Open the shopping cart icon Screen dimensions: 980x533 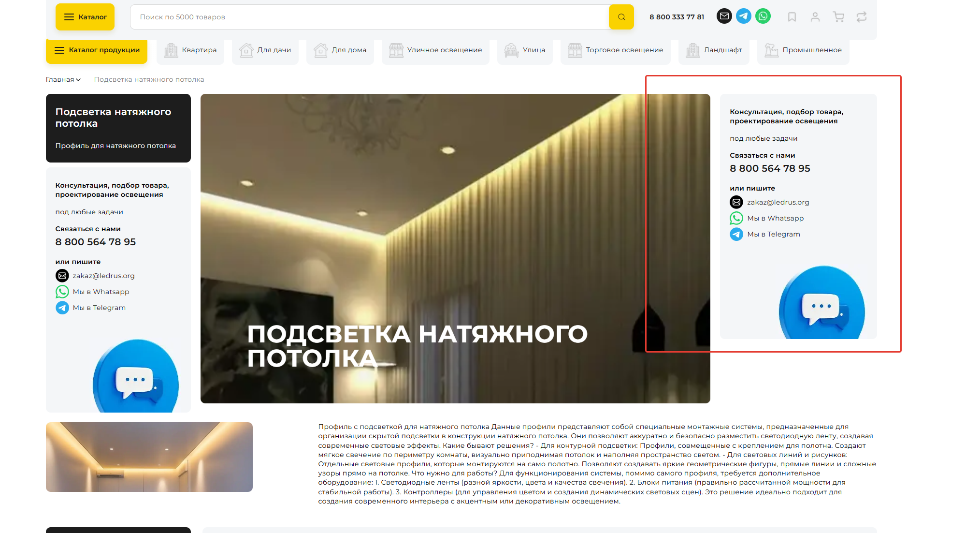click(x=838, y=17)
